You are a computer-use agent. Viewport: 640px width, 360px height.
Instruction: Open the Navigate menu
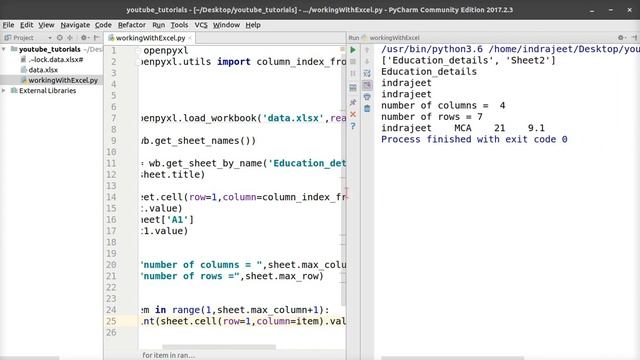[x=75, y=25]
